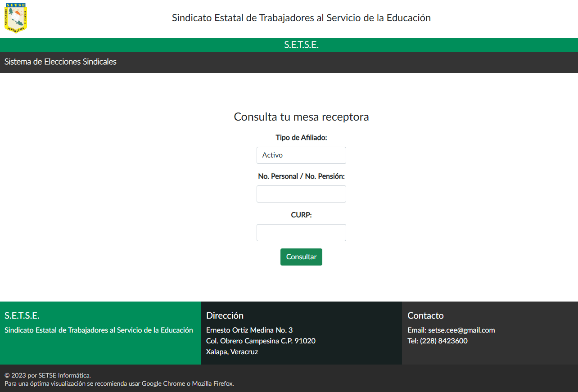Click the footer S.E.T.S.E. heading

(x=22, y=315)
